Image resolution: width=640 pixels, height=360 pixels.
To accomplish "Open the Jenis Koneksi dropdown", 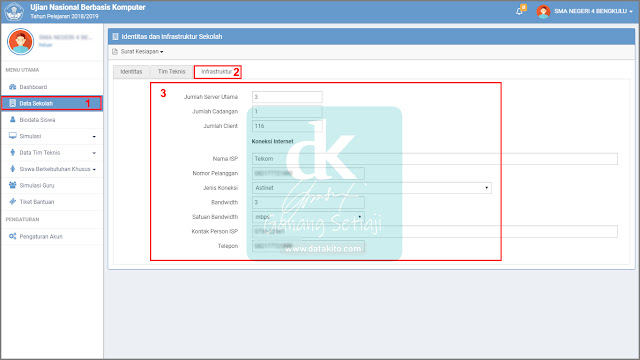I will 371,188.
